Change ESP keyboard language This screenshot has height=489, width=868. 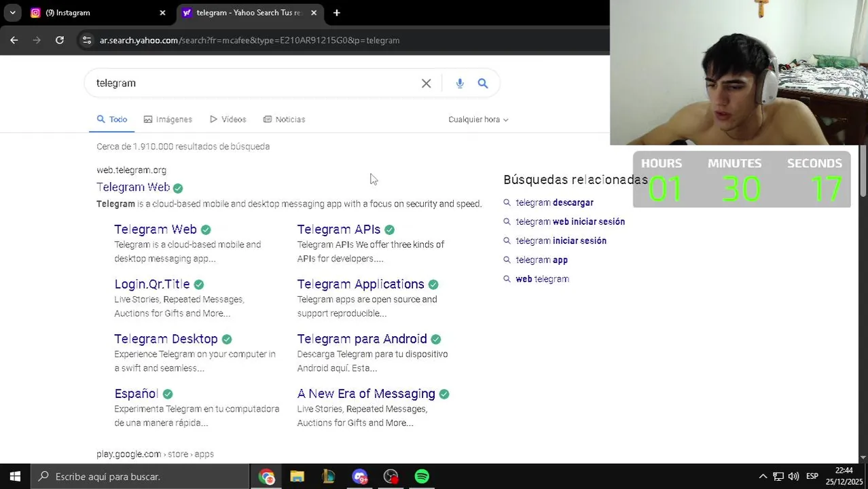(x=812, y=476)
